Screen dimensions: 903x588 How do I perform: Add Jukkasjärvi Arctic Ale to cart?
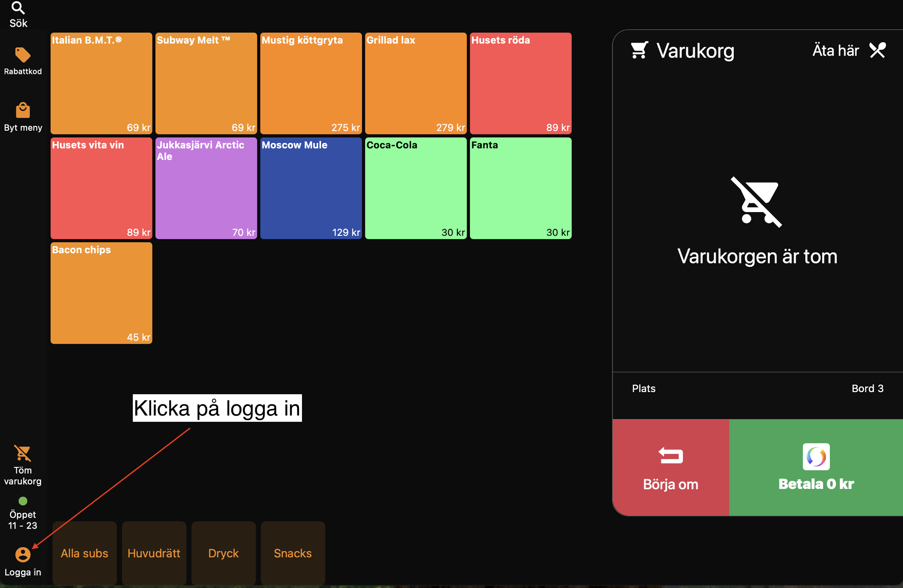[206, 188]
